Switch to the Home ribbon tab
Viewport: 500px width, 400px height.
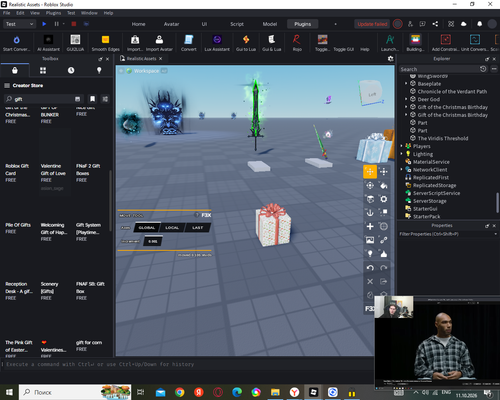coord(138,24)
